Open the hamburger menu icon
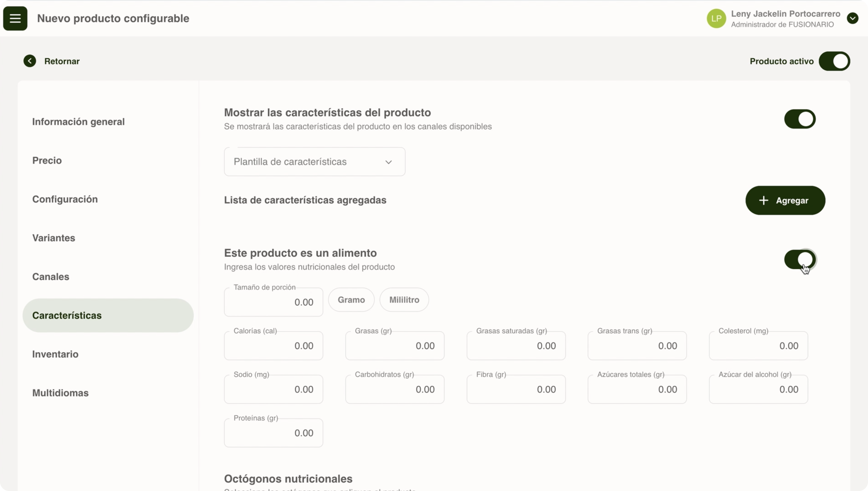 (x=15, y=18)
